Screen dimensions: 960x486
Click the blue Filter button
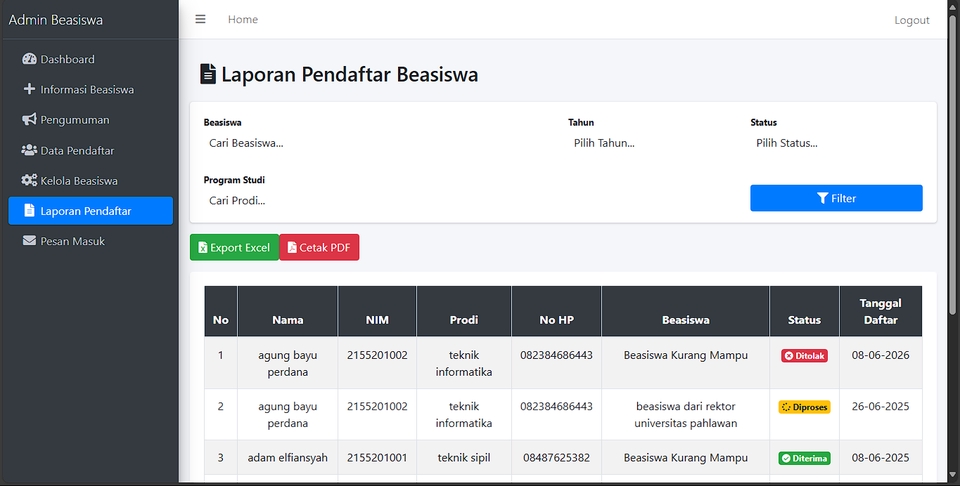click(836, 198)
